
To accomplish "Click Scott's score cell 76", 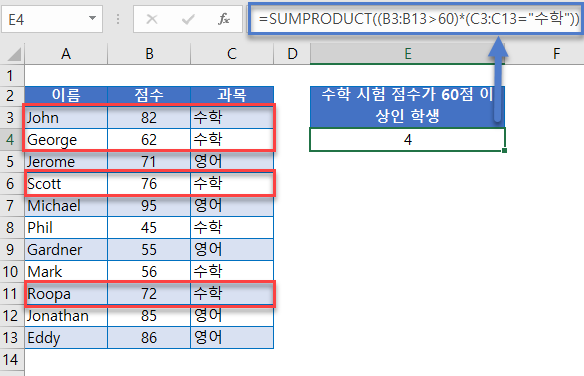I will tap(149, 184).
